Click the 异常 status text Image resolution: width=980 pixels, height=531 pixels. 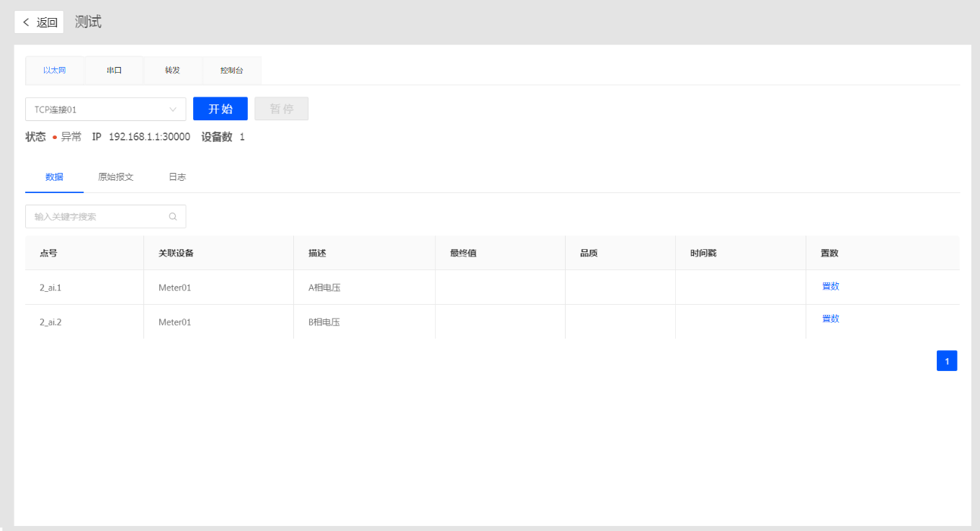[71, 137]
